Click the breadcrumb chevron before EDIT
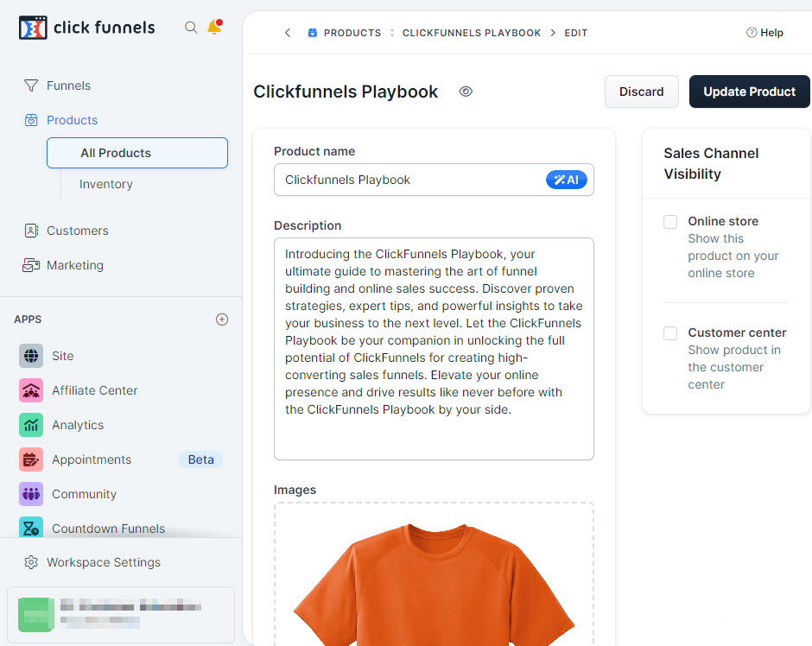The width and height of the screenshot is (812, 646). click(553, 33)
